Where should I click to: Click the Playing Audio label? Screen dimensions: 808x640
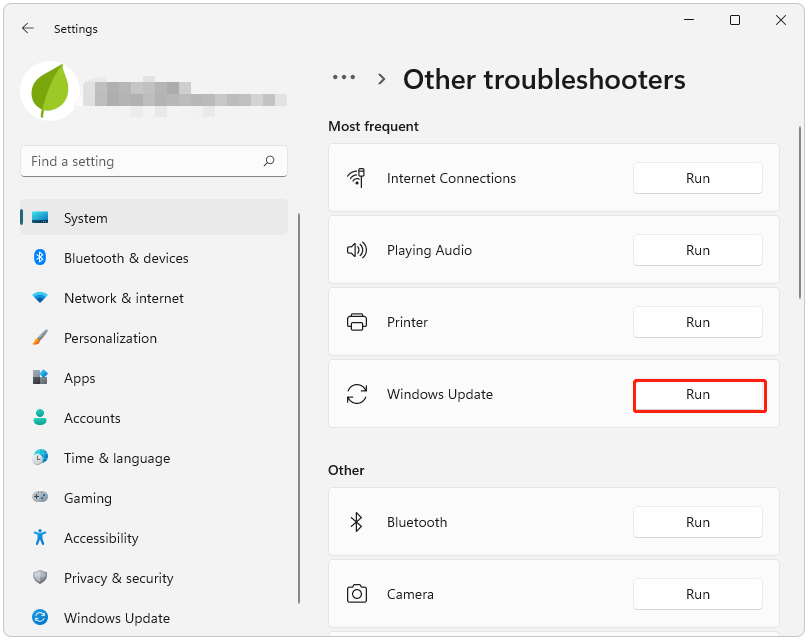point(429,250)
